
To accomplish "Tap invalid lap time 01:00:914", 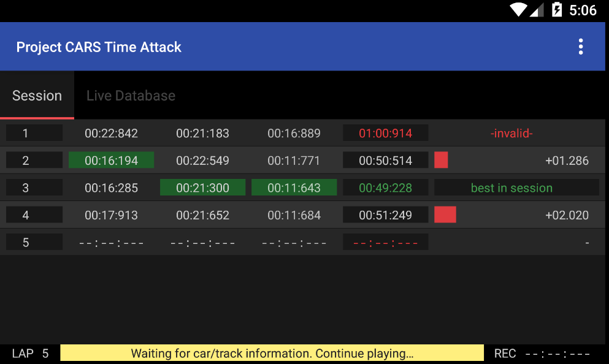I will pos(385,133).
